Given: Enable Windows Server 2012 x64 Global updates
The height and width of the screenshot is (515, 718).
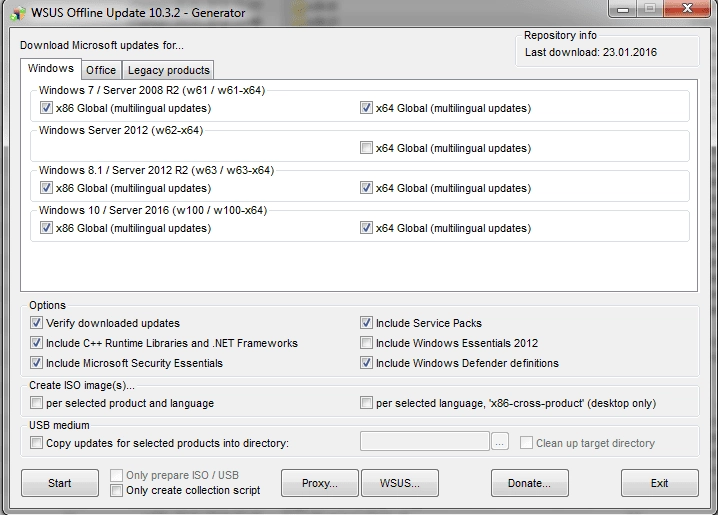Looking at the screenshot, I should 366,148.
